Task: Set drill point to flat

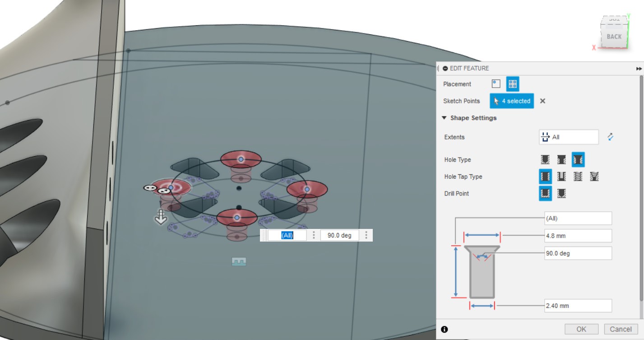Action: (x=545, y=193)
